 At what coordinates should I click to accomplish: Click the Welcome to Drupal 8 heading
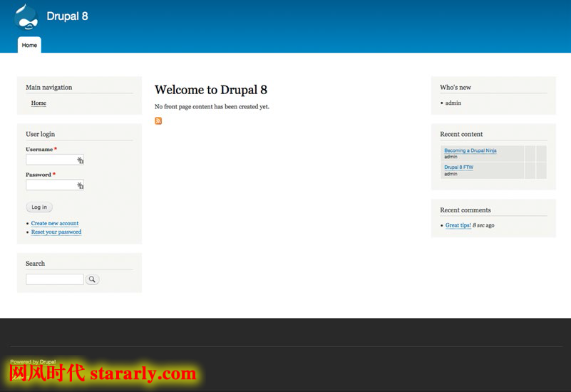pyautogui.click(x=211, y=90)
